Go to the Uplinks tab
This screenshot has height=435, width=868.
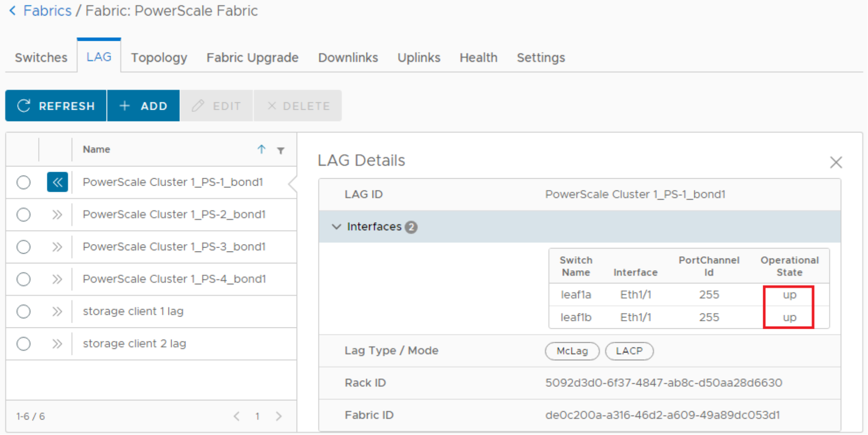419,58
